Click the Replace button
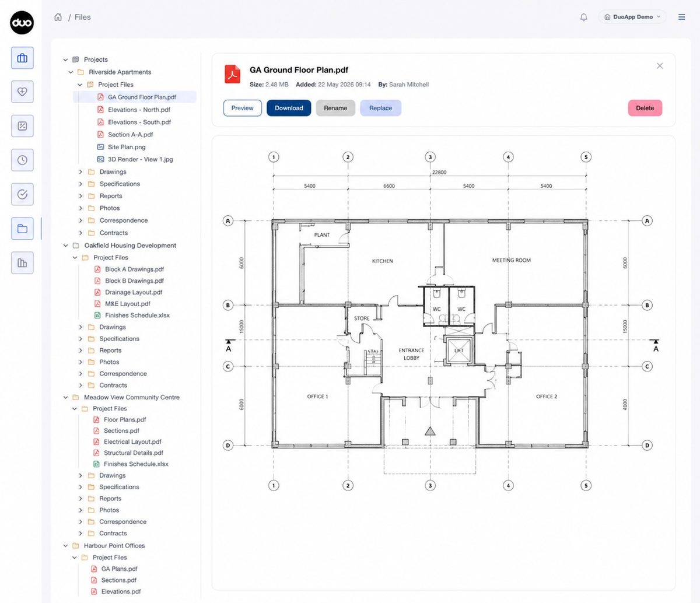 point(380,108)
